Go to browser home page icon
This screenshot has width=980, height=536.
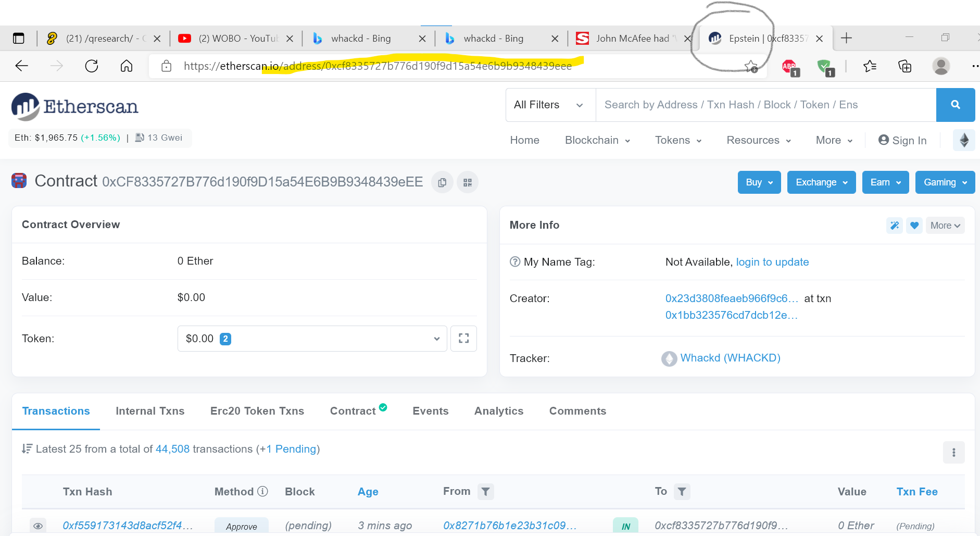coord(127,66)
